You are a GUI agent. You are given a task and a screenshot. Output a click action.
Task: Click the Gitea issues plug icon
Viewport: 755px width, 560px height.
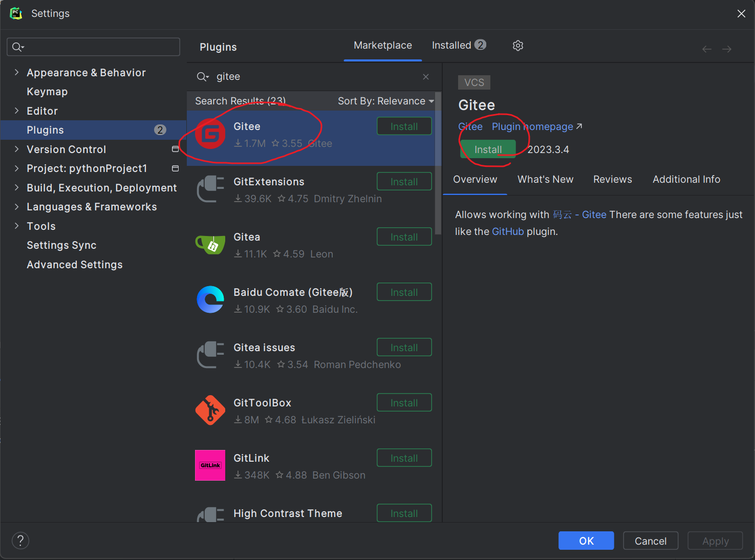click(x=210, y=355)
